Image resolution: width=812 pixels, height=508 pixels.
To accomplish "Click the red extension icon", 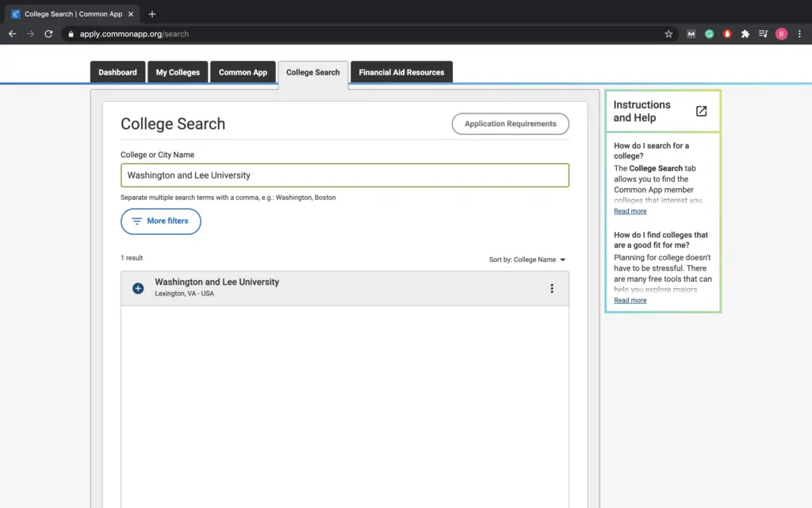I will 727,33.
